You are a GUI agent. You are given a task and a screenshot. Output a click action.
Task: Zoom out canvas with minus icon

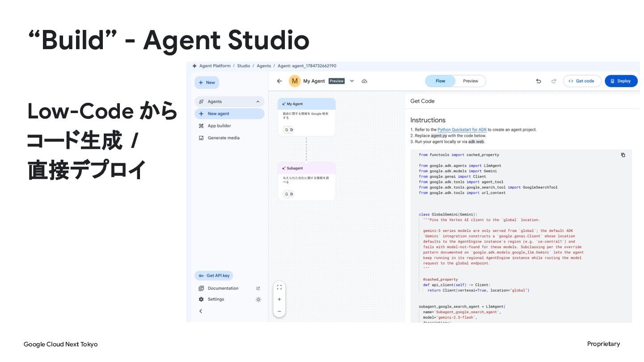(280, 311)
